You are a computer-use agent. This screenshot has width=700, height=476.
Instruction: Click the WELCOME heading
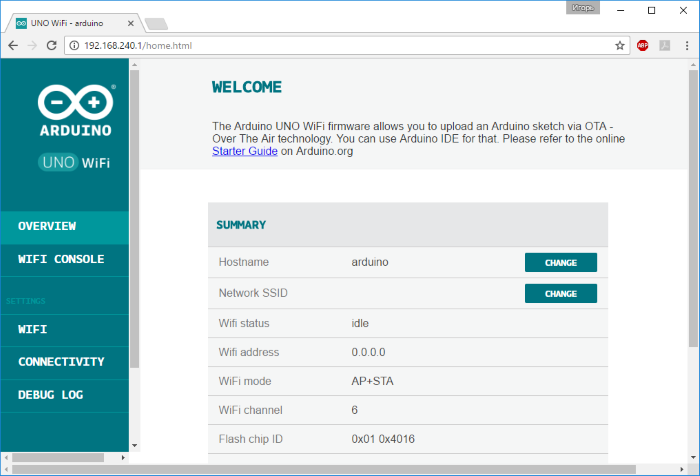click(247, 87)
